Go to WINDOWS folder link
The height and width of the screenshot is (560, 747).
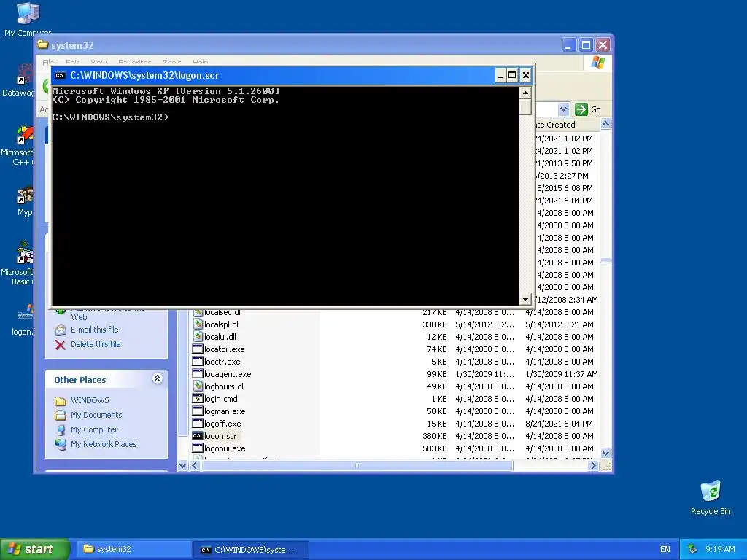[x=90, y=400]
